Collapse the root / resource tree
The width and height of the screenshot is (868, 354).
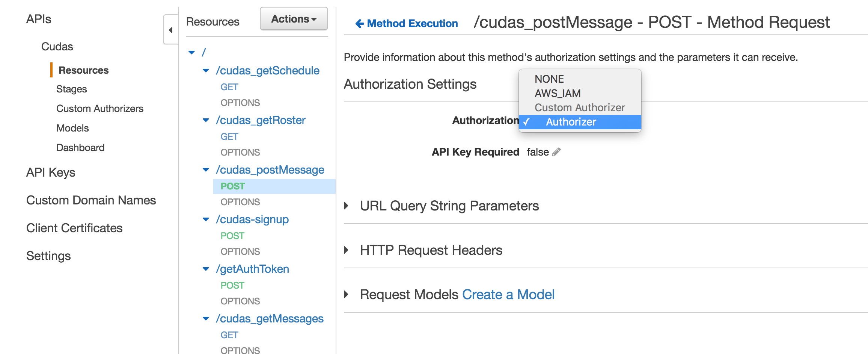[x=192, y=52]
